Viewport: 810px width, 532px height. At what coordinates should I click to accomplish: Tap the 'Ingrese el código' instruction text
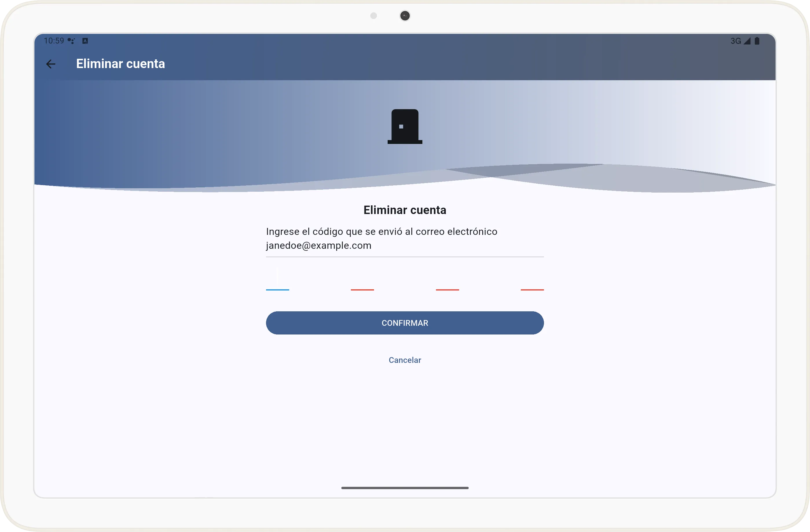[381, 232]
